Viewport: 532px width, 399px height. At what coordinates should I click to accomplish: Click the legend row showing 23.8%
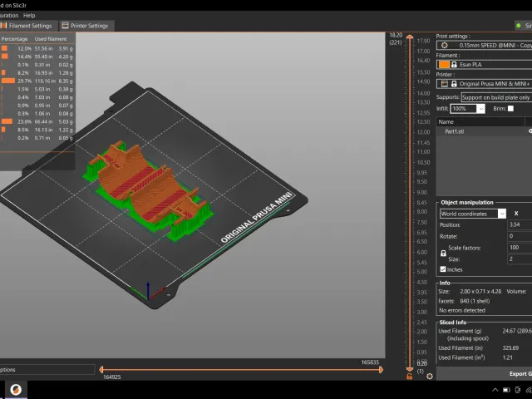37,122
